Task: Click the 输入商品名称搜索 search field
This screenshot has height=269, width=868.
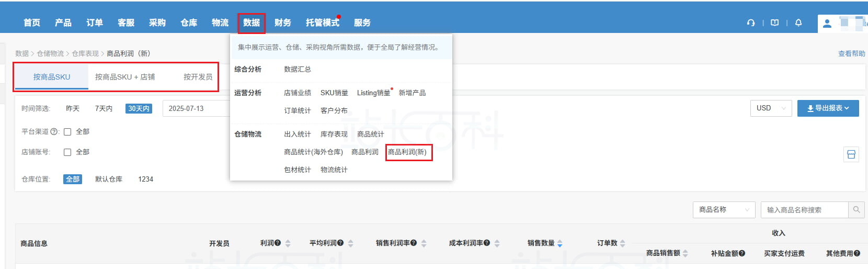Action: click(x=804, y=210)
